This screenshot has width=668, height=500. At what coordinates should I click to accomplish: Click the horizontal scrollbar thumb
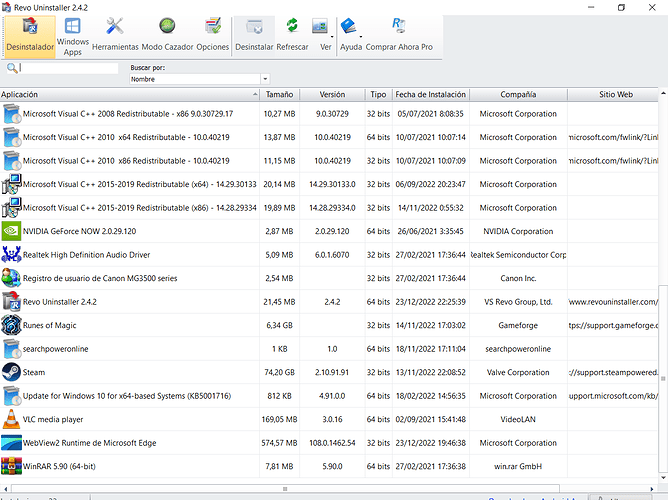285,489
